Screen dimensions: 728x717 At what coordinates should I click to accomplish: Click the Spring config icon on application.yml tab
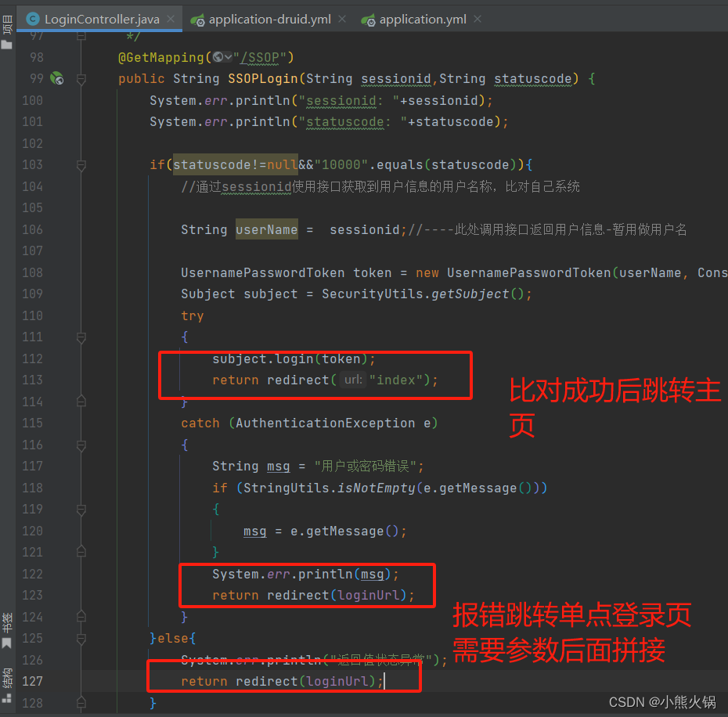(368, 20)
